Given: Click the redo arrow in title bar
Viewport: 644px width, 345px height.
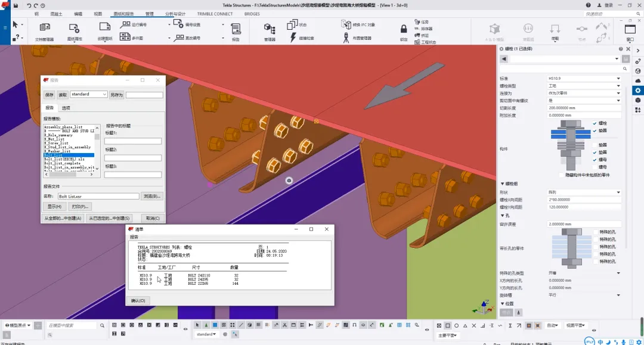Looking at the screenshot, I should (36, 5).
